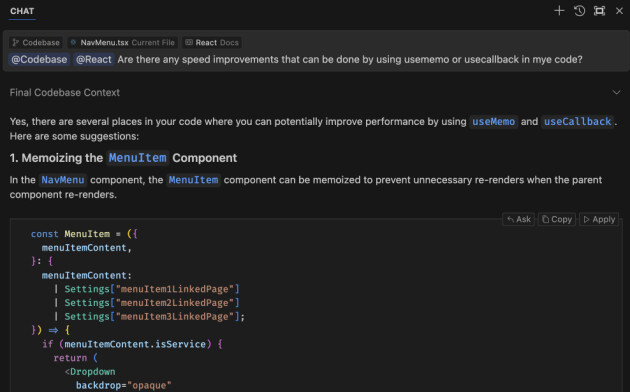The width and height of the screenshot is (630, 392).
Task: Click the useCallback inline code
Action: click(x=577, y=122)
